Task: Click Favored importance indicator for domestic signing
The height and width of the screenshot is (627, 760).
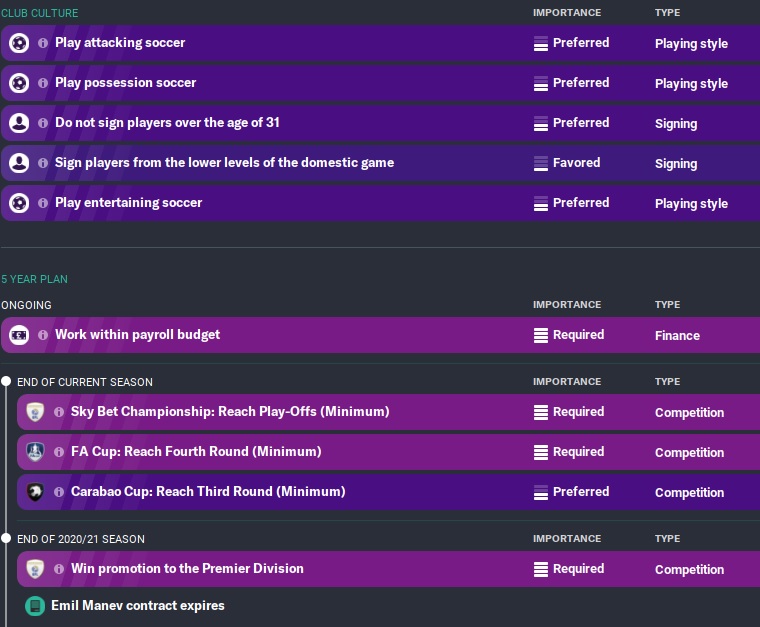Action: pos(540,163)
